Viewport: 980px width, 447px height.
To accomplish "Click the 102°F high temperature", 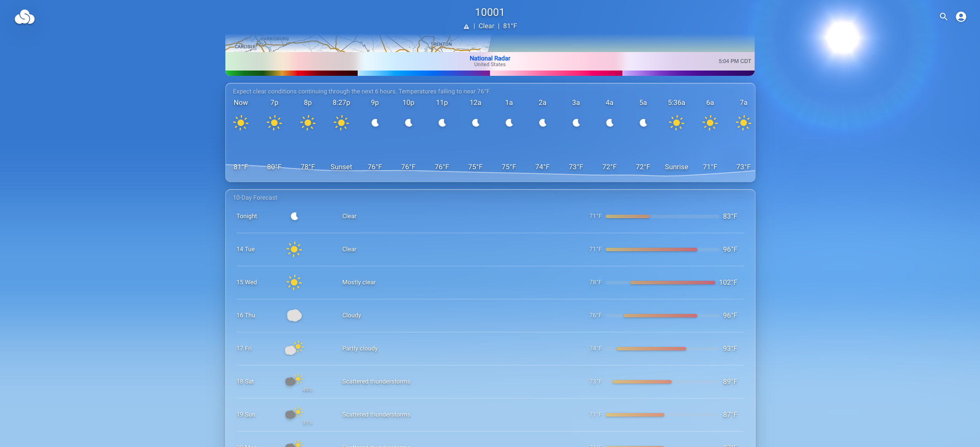I will tap(728, 283).
